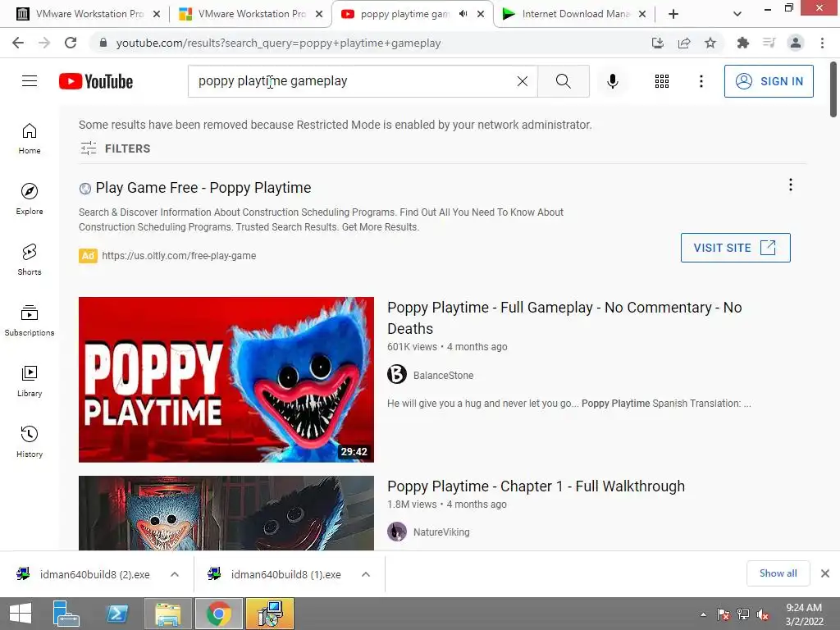Image resolution: width=840 pixels, height=630 pixels.
Task: Open the YouTube apps grid
Action: (x=662, y=81)
